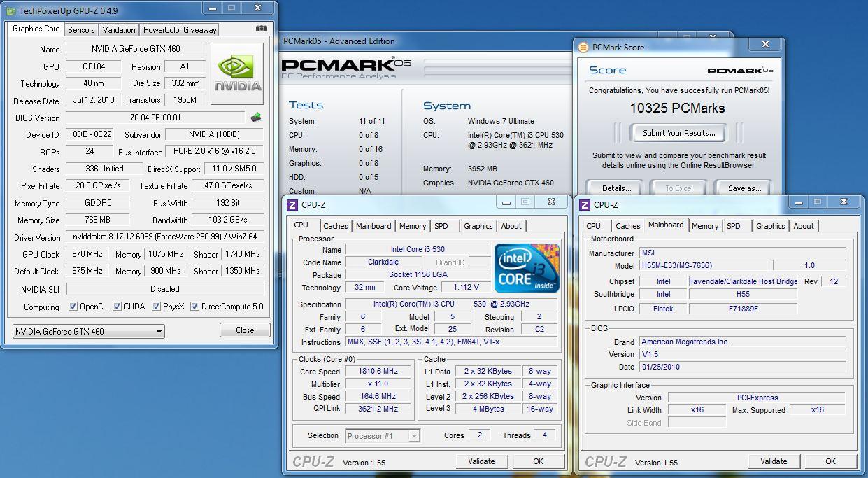
Task: Click OK in the left CPU-Z window
Action: click(x=538, y=461)
